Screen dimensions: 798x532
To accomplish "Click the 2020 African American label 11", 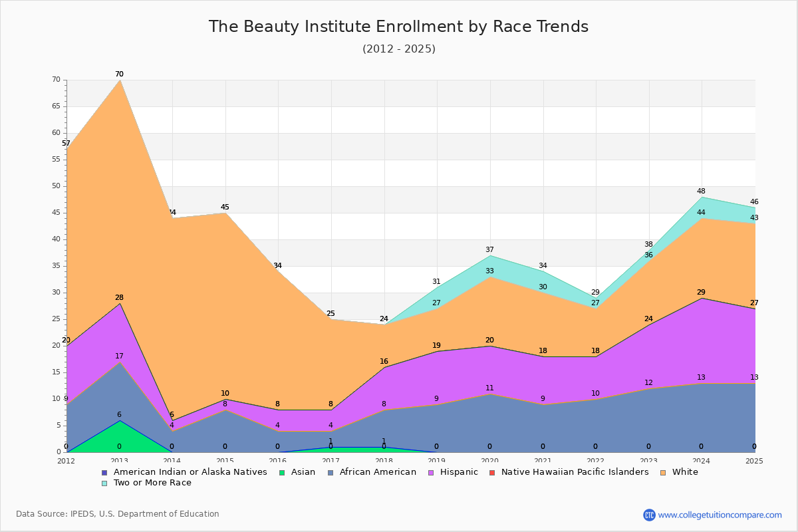I will pyautogui.click(x=489, y=388).
